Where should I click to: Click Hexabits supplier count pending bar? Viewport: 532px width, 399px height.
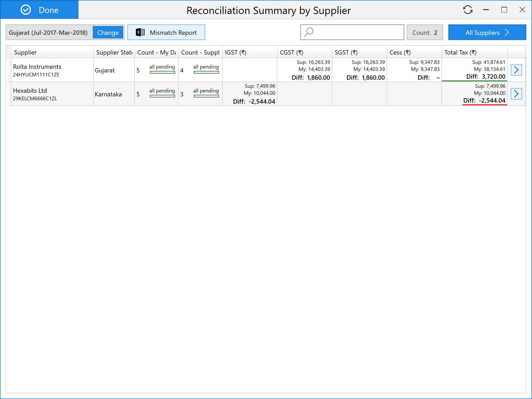point(206,96)
